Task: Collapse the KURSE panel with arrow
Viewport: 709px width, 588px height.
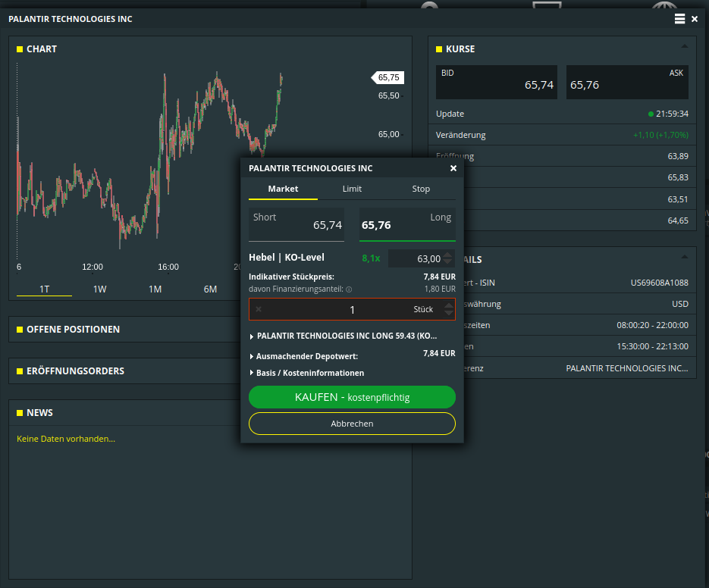Action: tap(685, 46)
